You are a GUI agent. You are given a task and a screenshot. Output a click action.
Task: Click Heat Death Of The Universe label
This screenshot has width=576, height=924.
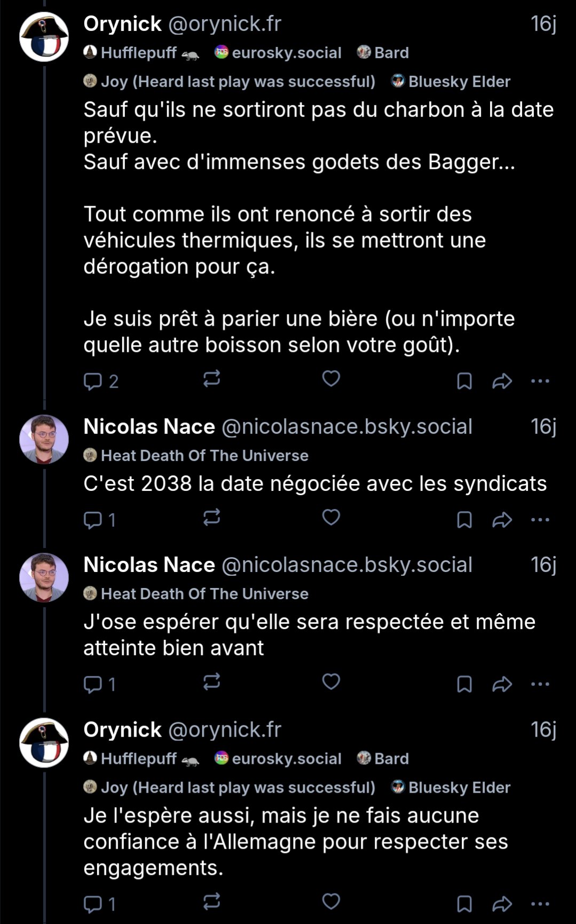(x=196, y=456)
